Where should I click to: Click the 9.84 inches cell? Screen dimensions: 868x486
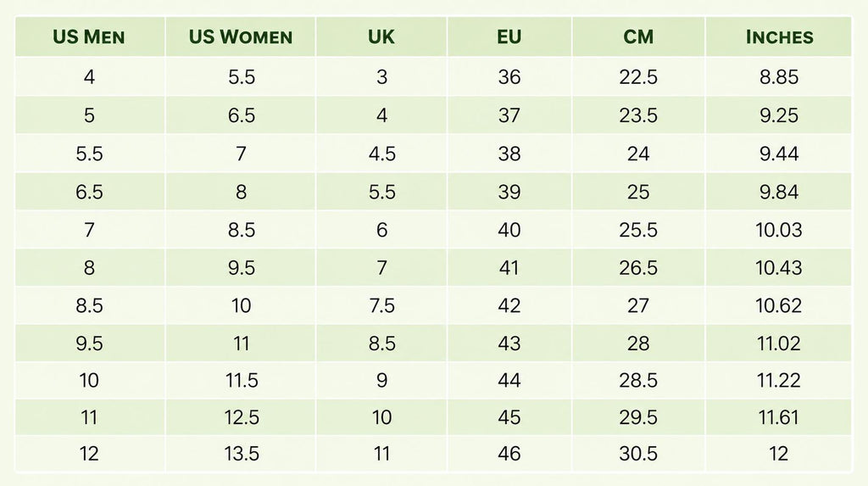779,192
